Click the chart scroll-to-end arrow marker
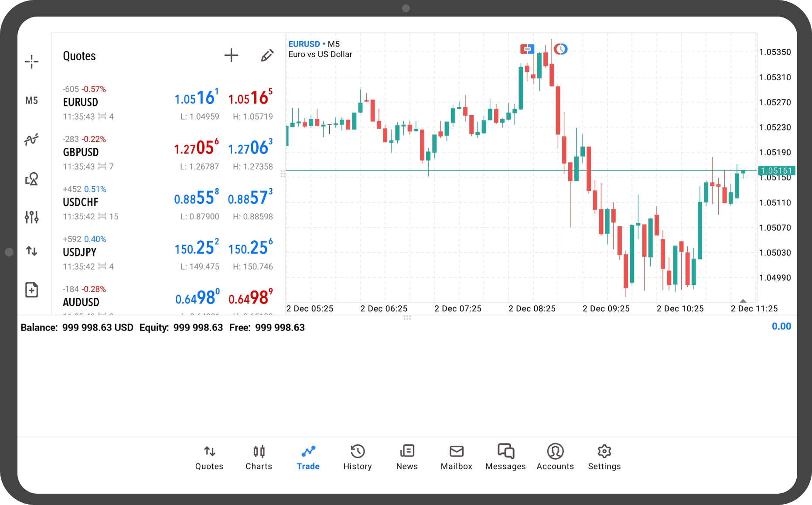812x505 pixels. (743, 301)
